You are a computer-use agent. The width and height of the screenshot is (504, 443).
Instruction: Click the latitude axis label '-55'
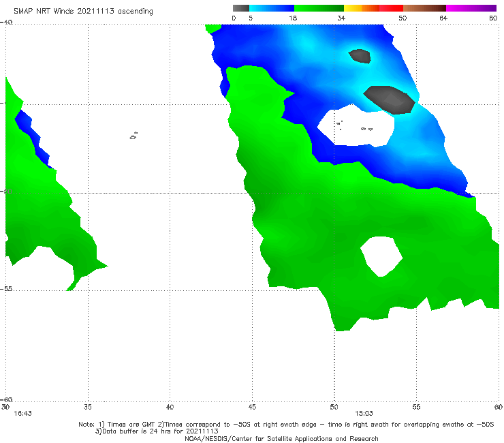click(x=6, y=288)
